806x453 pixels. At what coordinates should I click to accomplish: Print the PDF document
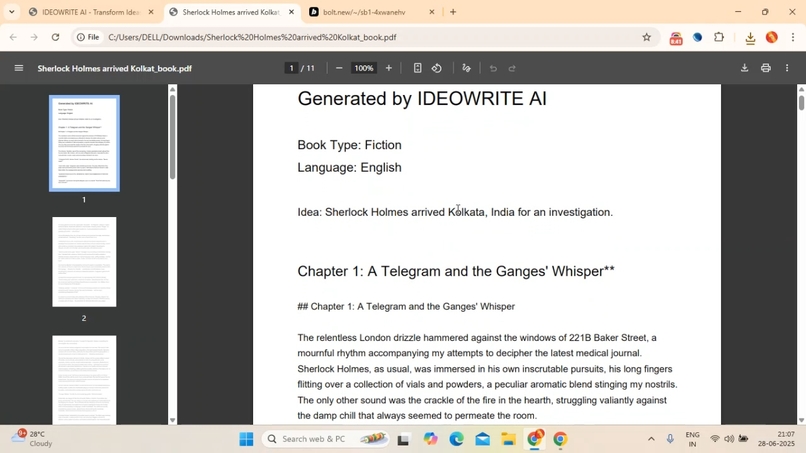pyautogui.click(x=765, y=68)
